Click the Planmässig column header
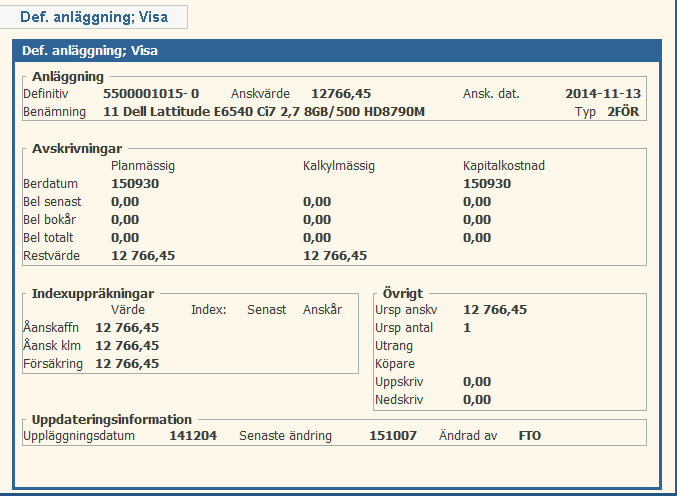677x496 pixels. (x=143, y=166)
